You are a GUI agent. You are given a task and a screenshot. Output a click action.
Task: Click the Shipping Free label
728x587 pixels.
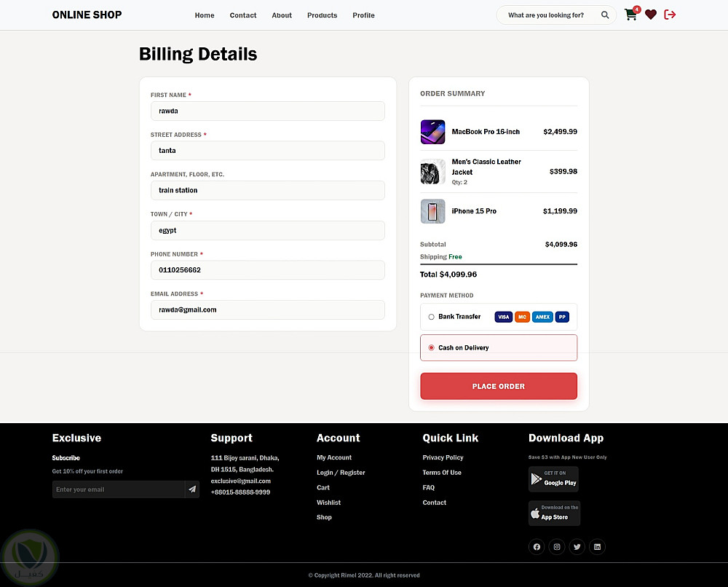pos(441,257)
